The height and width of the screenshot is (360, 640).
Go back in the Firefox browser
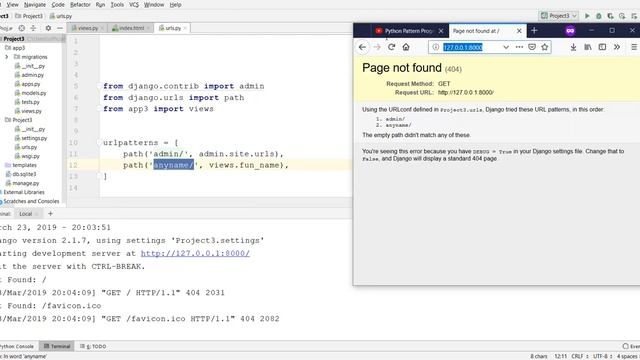[x=362, y=47]
